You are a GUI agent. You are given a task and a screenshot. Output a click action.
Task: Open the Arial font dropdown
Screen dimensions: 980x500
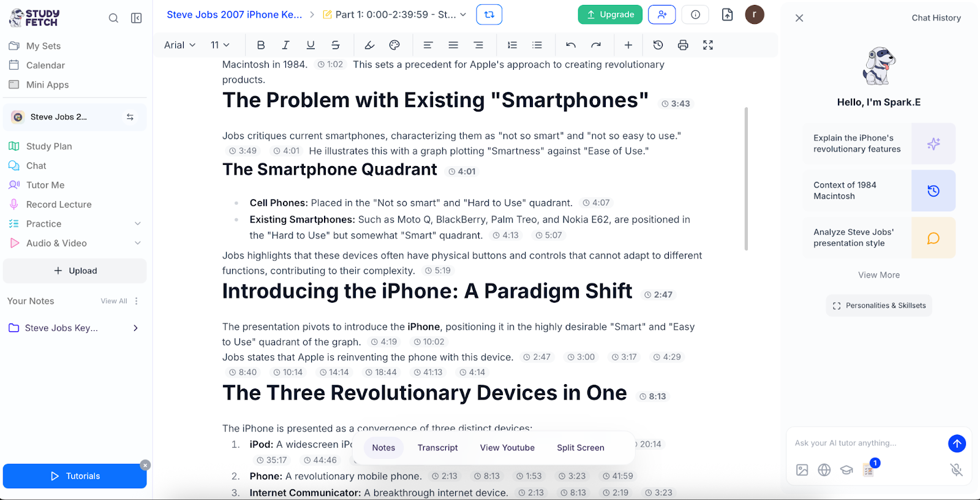click(x=179, y=45)
